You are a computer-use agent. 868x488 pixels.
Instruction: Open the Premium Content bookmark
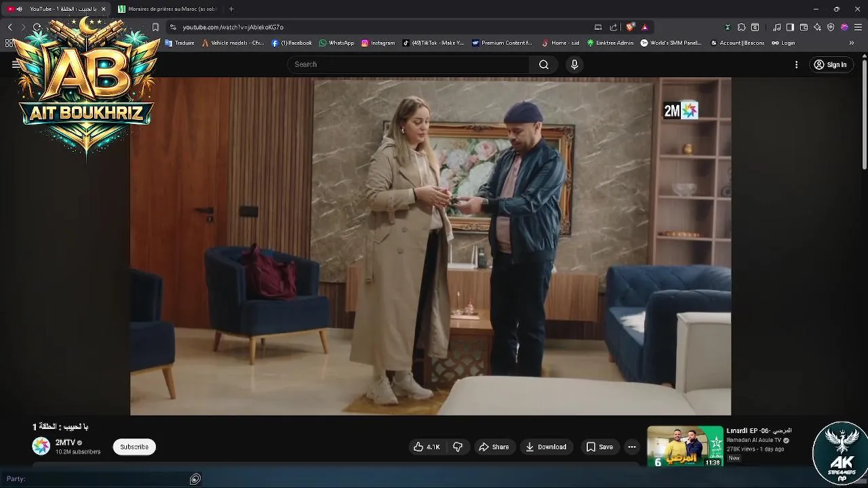502,43
